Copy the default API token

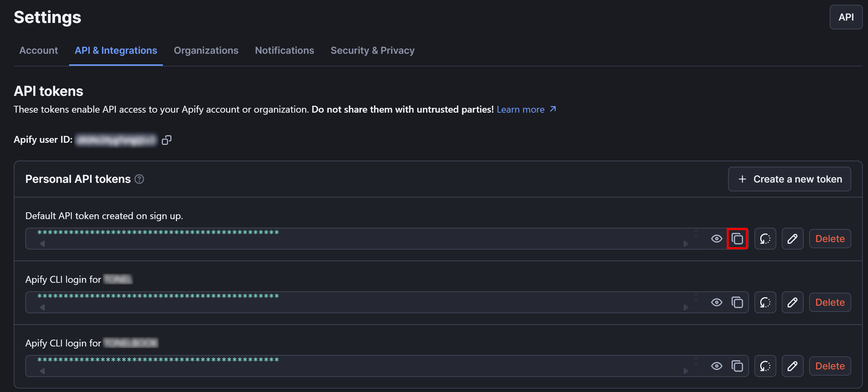click(737, 238)
